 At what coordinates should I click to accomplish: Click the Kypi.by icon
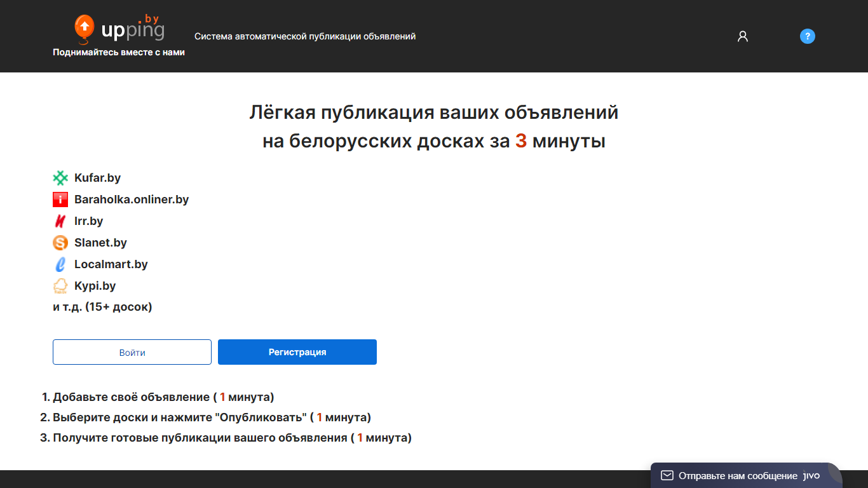pos(60,286)
